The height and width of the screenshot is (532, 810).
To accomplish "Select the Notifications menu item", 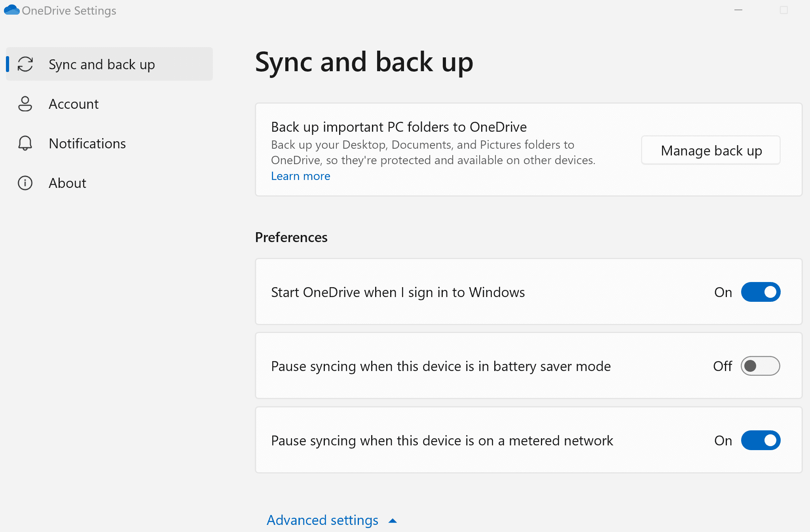I will point(87,143).
